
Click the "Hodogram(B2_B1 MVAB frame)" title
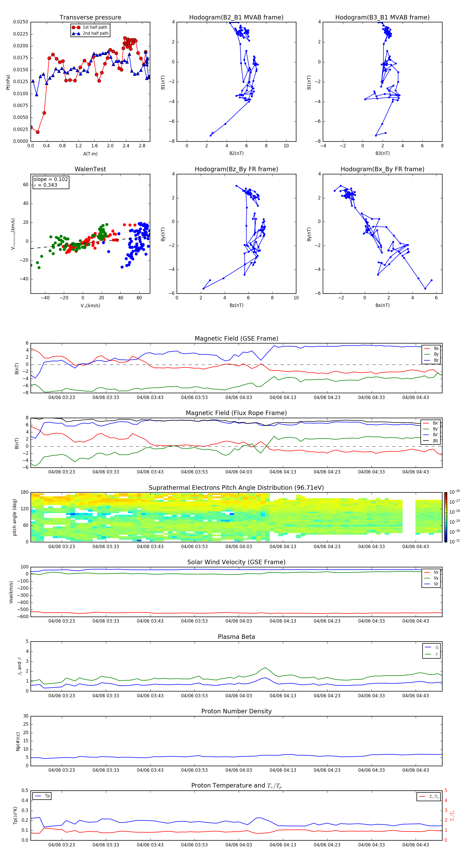pyautogui.click(x=236, y=18)
